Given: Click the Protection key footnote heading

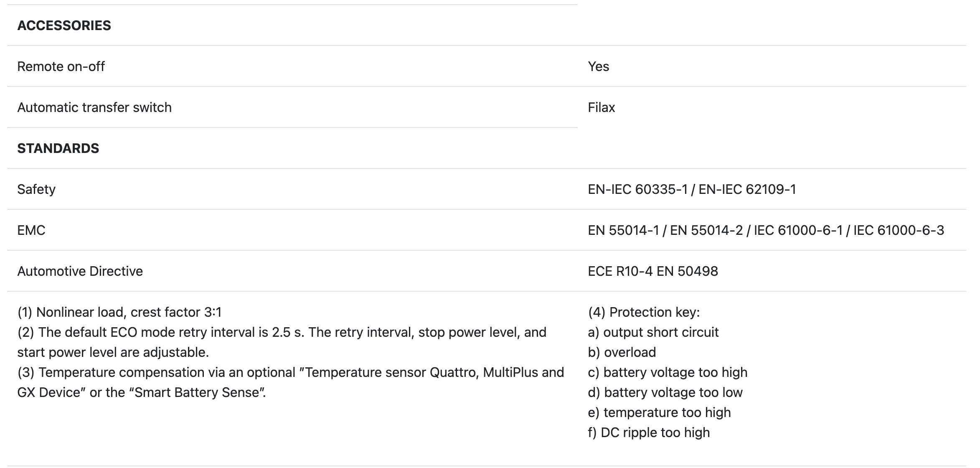Looking at the screenshot, I should click(644, 312).
